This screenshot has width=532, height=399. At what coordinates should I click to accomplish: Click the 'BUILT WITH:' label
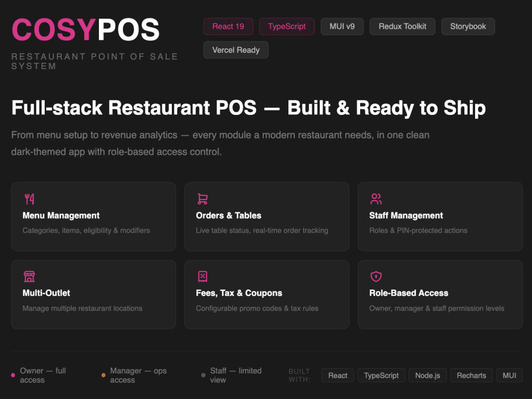[x=299, y=375]
